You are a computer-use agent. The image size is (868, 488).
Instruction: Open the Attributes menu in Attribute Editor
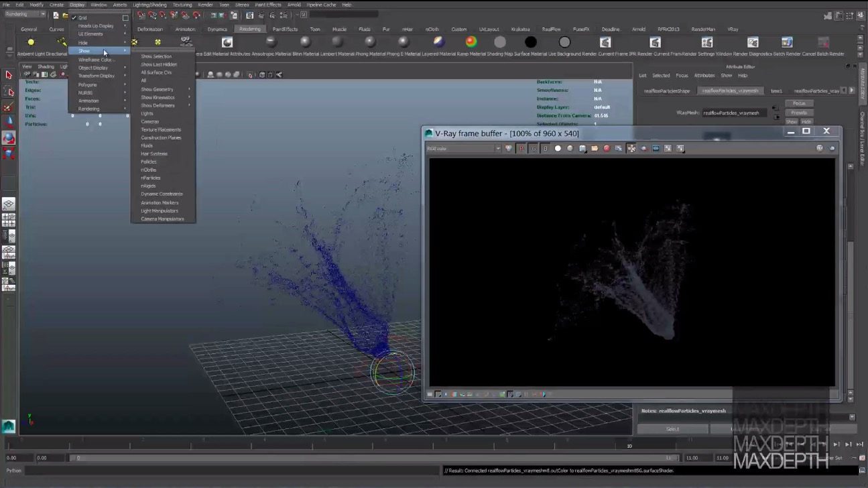pyautogui.click(x=704, y=76)
